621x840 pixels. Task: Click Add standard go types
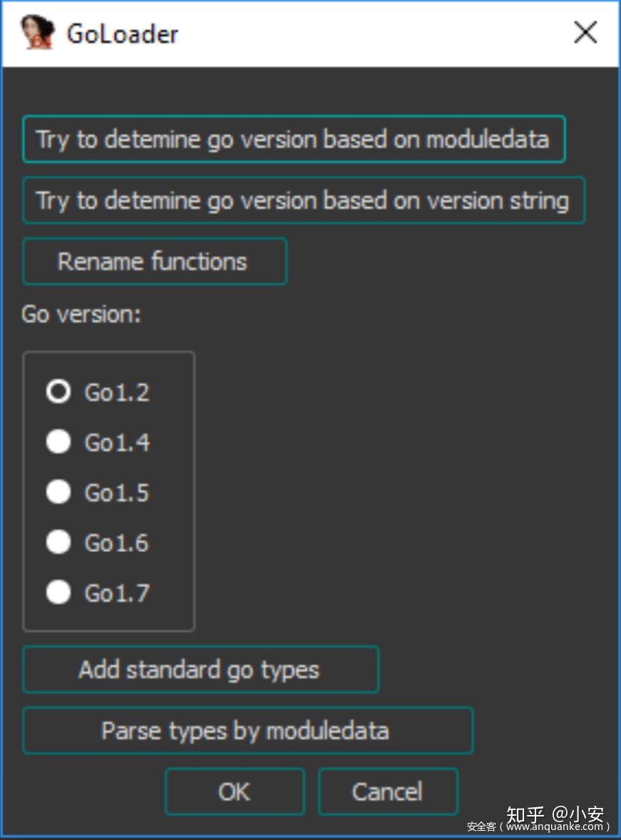(200, 670)
